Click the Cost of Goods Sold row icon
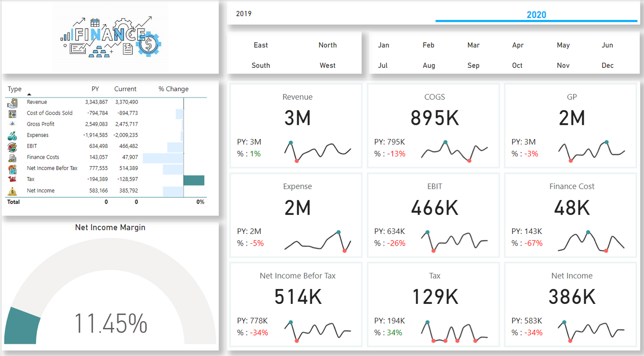 [12, 113]
